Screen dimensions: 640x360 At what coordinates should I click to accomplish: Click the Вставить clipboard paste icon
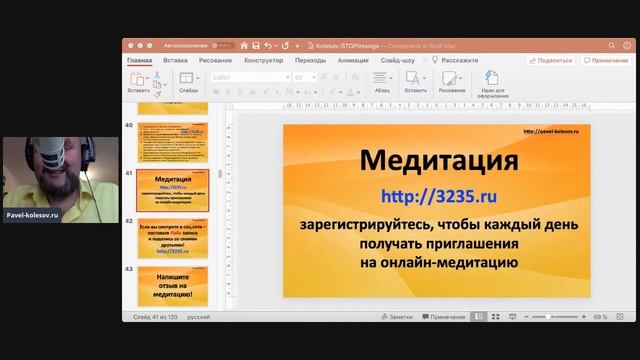(137, 79)
